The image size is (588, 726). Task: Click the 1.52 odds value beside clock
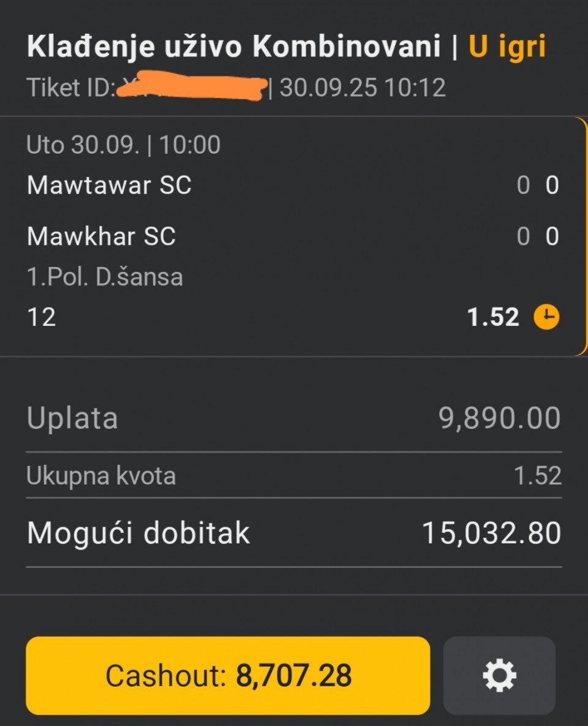click(x=493, y=317)
